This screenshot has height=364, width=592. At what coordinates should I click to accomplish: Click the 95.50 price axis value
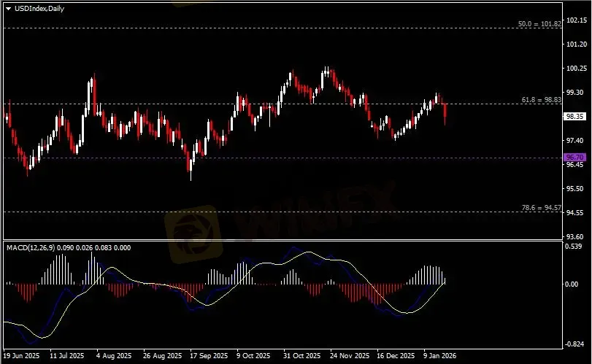(575, 189)
